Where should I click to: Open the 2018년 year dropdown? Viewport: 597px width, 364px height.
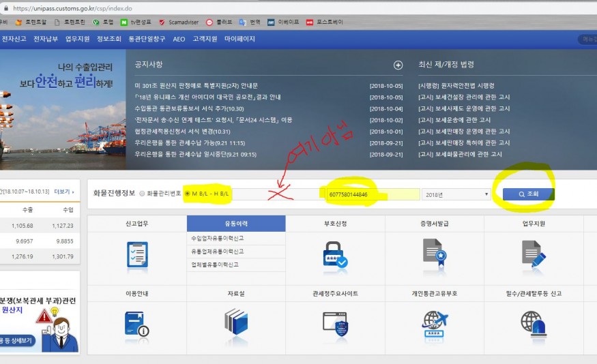click(456, 194)
